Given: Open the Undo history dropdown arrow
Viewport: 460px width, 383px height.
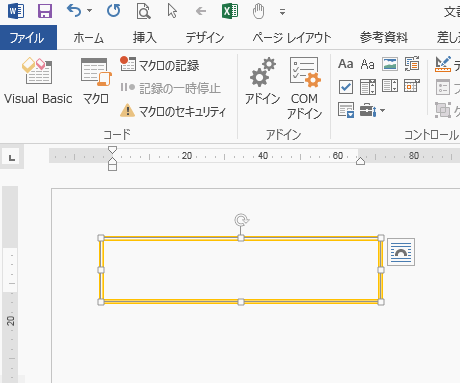Looking at the screenshot, I should [89, 11].
